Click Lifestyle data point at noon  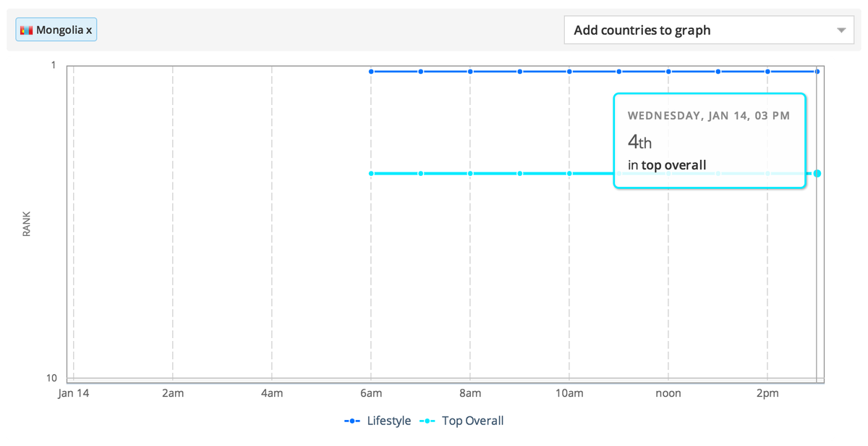pos(668,72)
